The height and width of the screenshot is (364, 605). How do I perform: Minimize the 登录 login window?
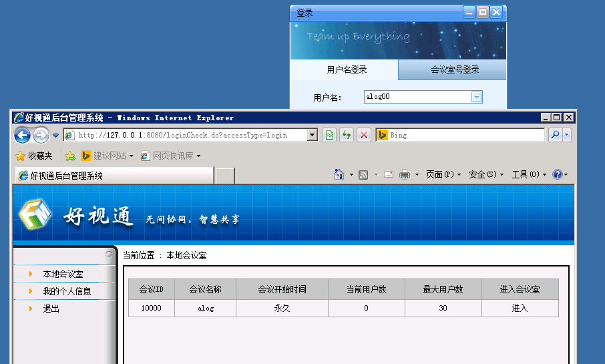tap(469, 12)
